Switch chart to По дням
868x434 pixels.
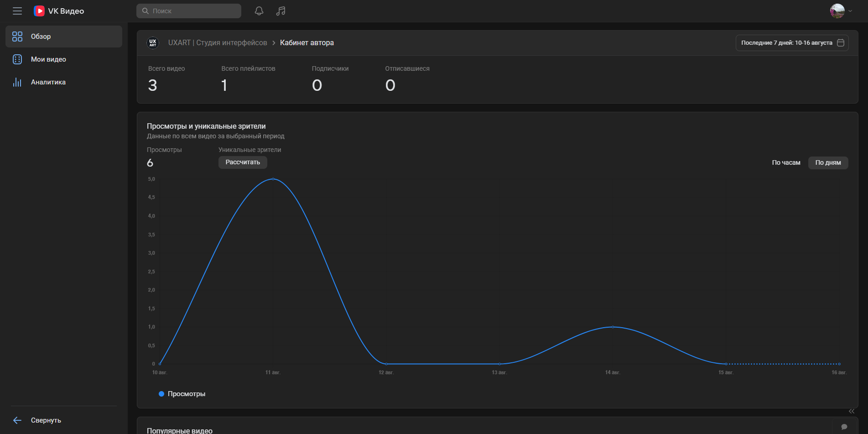828,163
